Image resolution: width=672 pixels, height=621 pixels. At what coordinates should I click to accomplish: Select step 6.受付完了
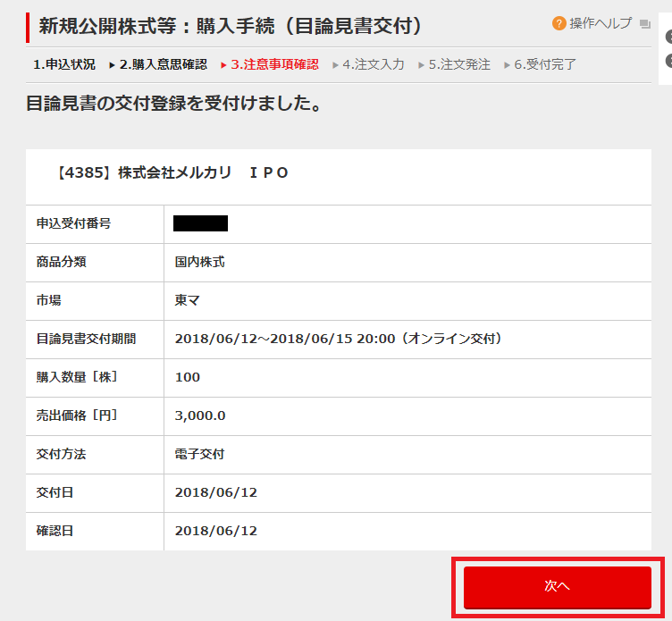pyautogui.click(x=545, y=64)
